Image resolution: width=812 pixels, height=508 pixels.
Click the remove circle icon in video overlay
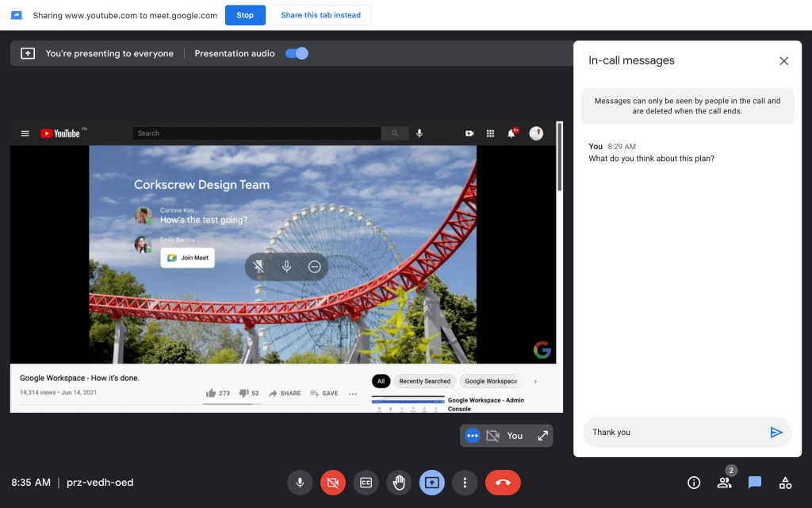(314, 267)
